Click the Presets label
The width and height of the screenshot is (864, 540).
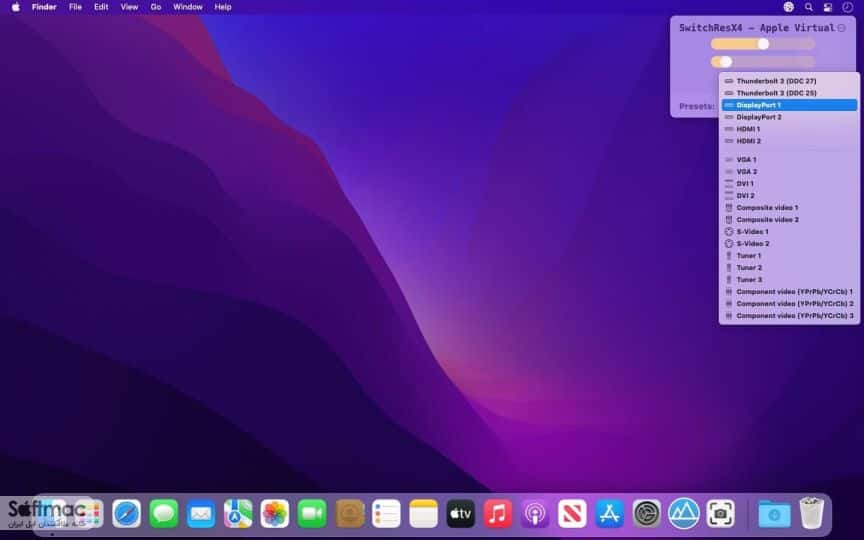coord(697,106)
